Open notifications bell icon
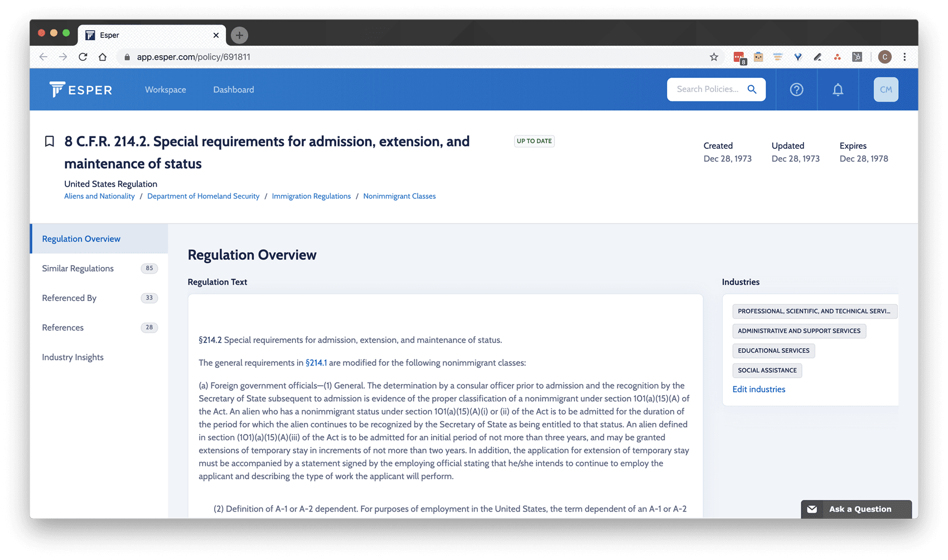 [838, 89]
